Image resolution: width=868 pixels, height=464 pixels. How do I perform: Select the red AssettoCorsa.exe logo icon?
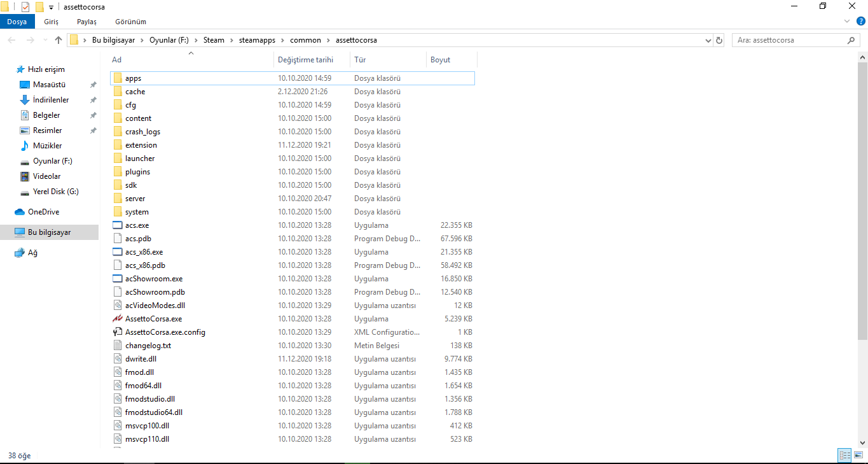[x=117, y=319]
